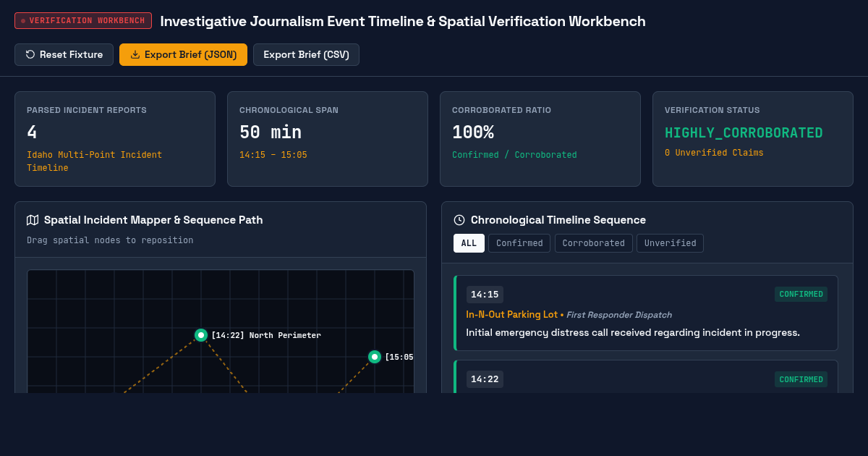This screenshot has width=868, height=456.
Task: Open the Chronological Span card
Action: coord(328,139)
